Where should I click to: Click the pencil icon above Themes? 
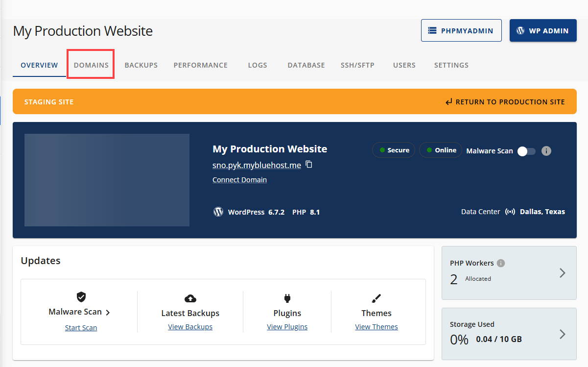coord(376,298)
